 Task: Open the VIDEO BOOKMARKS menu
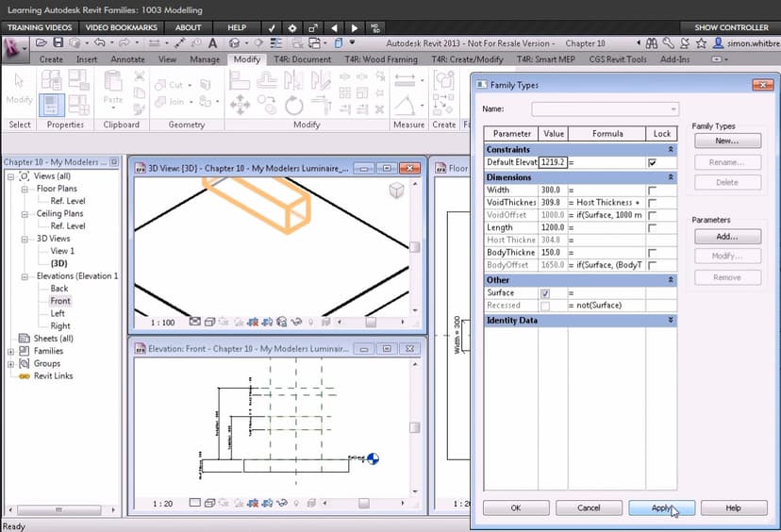121,28
